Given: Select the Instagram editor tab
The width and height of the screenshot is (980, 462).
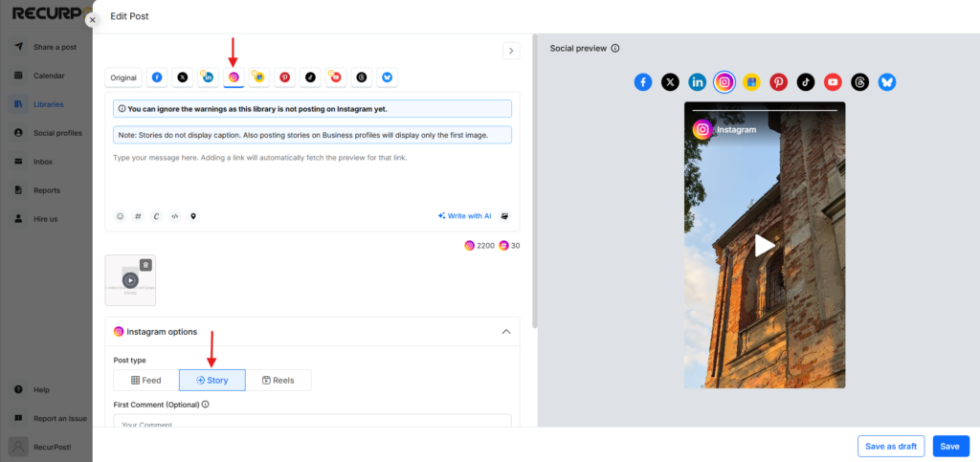Looking at the screenshot, I should point(234,77).
